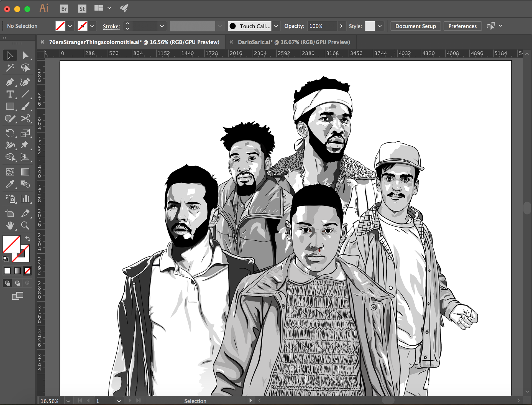Activate the Eyedropper tool
532x405 pixels.
10,184
